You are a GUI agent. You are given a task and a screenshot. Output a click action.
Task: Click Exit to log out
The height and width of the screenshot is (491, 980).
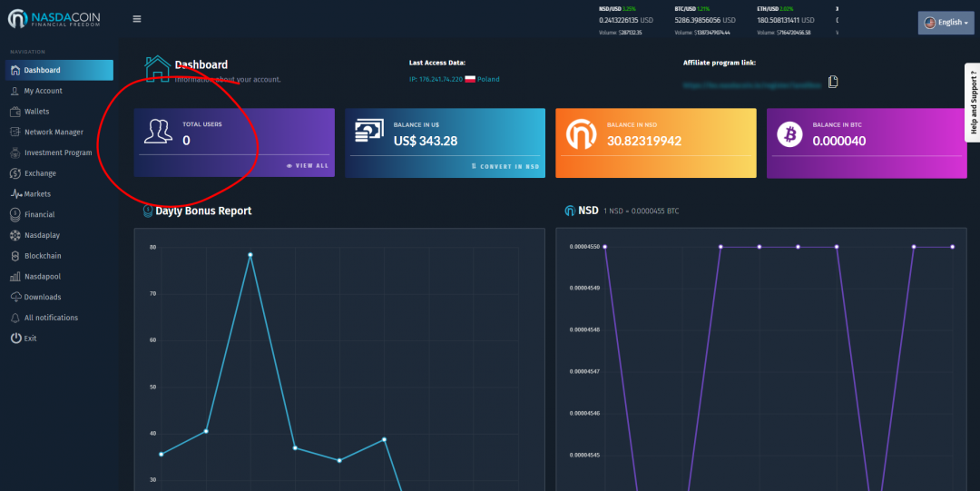click(30, 339)
